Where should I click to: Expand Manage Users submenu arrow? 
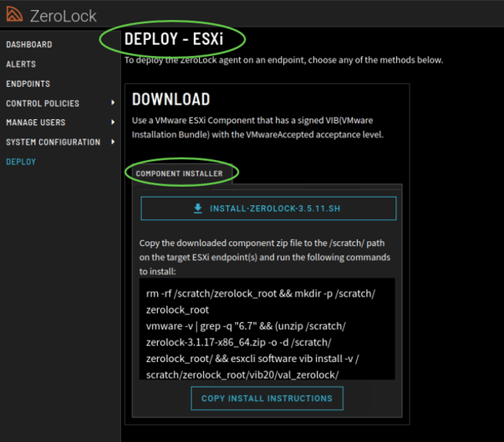point(113,122)
